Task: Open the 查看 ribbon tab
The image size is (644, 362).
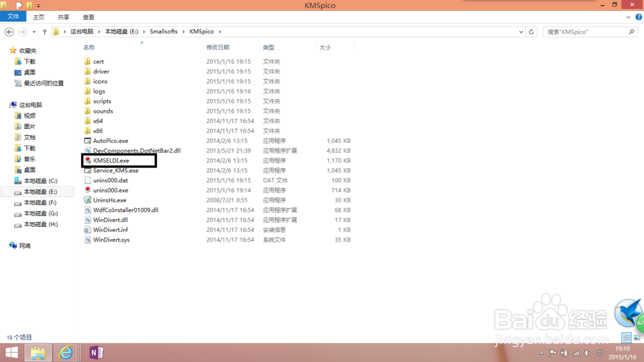Action: (89, 17)
